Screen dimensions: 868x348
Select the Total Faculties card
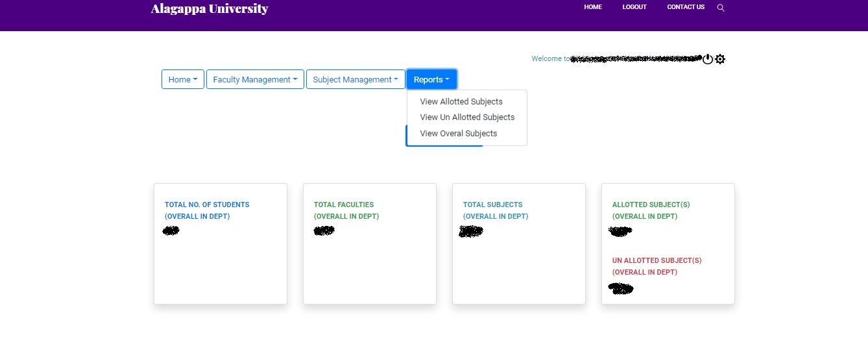tap(370, 243)
